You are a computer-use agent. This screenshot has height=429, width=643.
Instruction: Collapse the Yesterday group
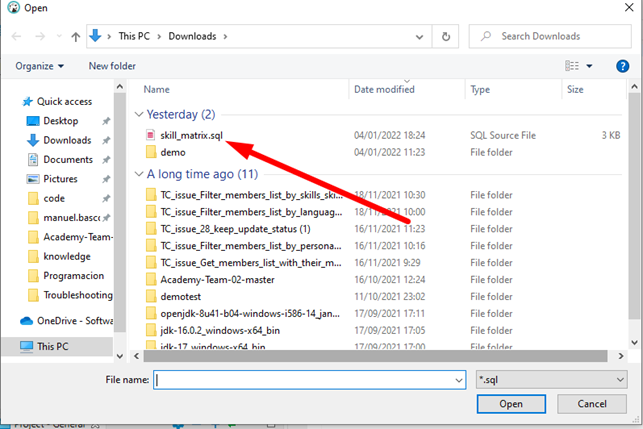tap(139, 114)
